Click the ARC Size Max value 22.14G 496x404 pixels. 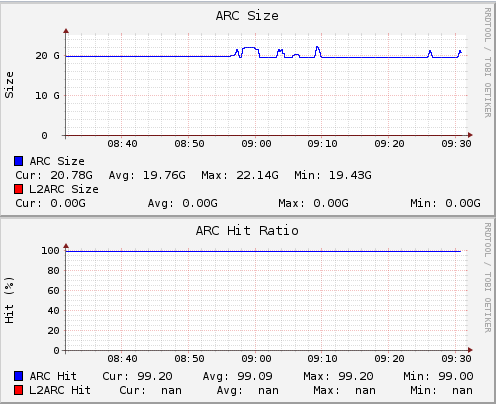(257, 175)
